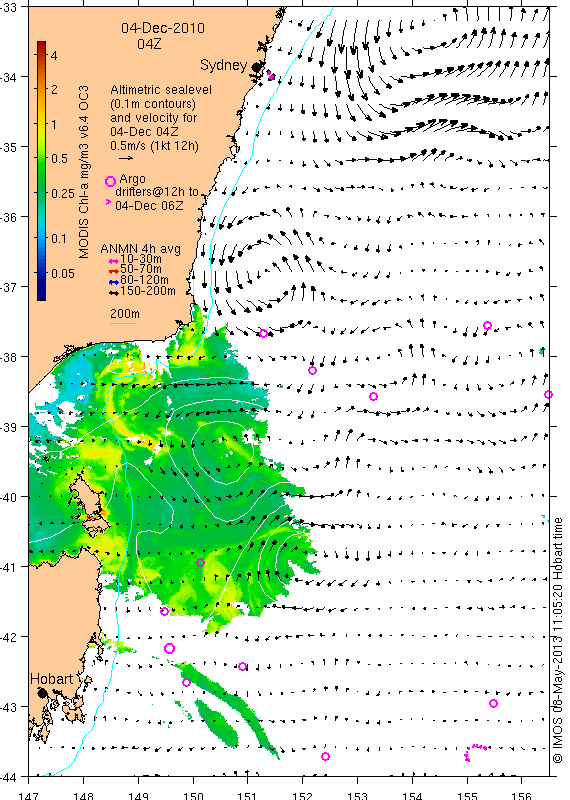This screenshot has height=800, width=570.
Task: Click the -38 latitude axis label
Action: pyautogui.click(x=9, y=357)
